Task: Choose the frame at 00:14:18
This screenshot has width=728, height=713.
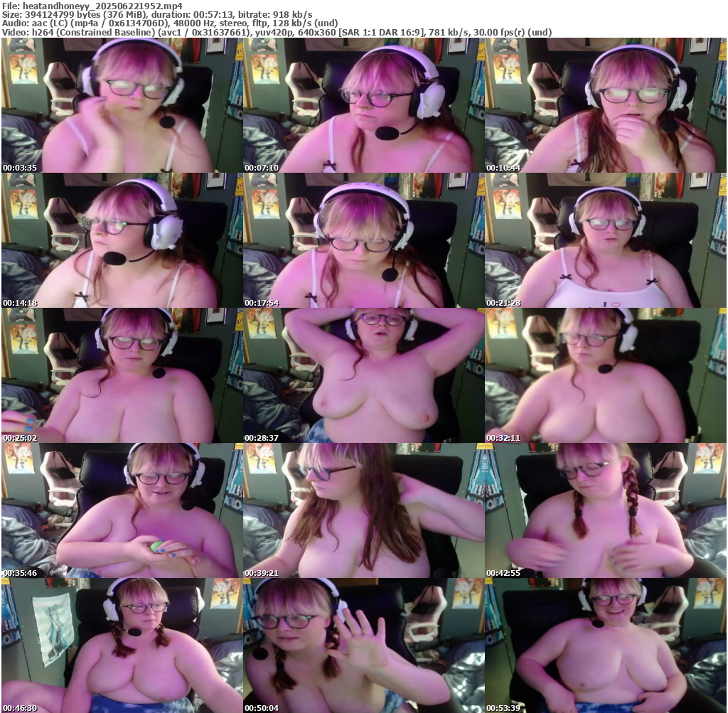Action: pos(122,240)
